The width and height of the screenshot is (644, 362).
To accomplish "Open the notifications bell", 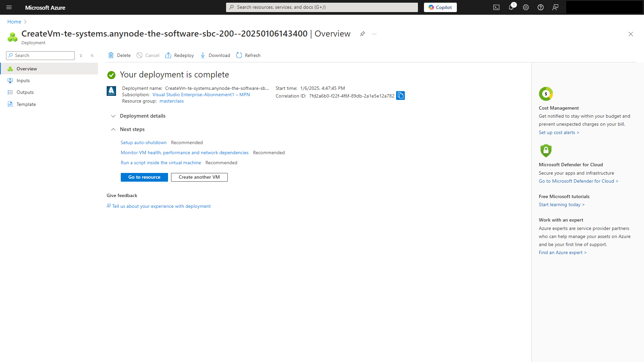I will 511,7.
